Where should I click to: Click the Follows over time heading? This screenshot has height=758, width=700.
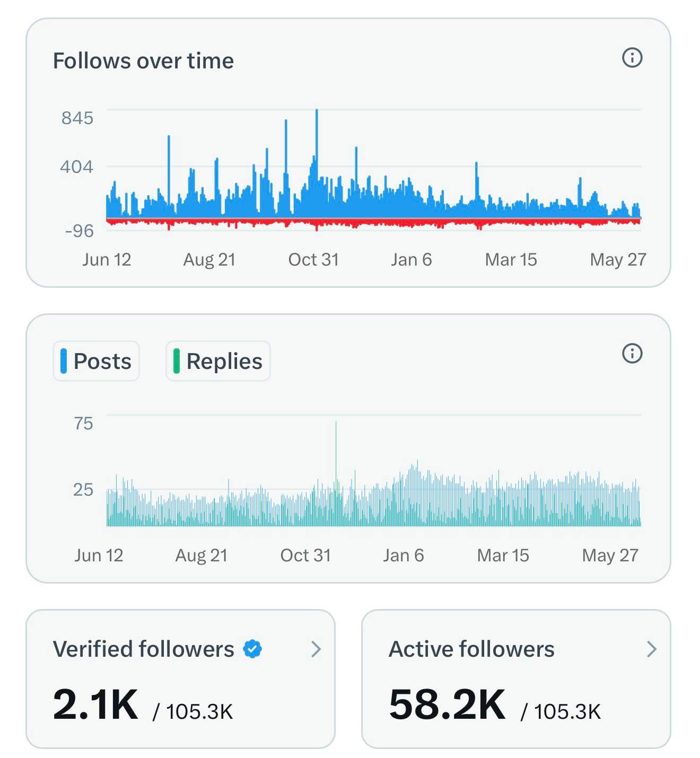point(143,61)
